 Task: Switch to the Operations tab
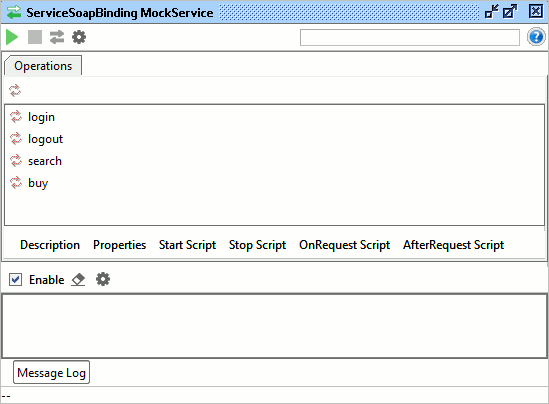[43, 66]
